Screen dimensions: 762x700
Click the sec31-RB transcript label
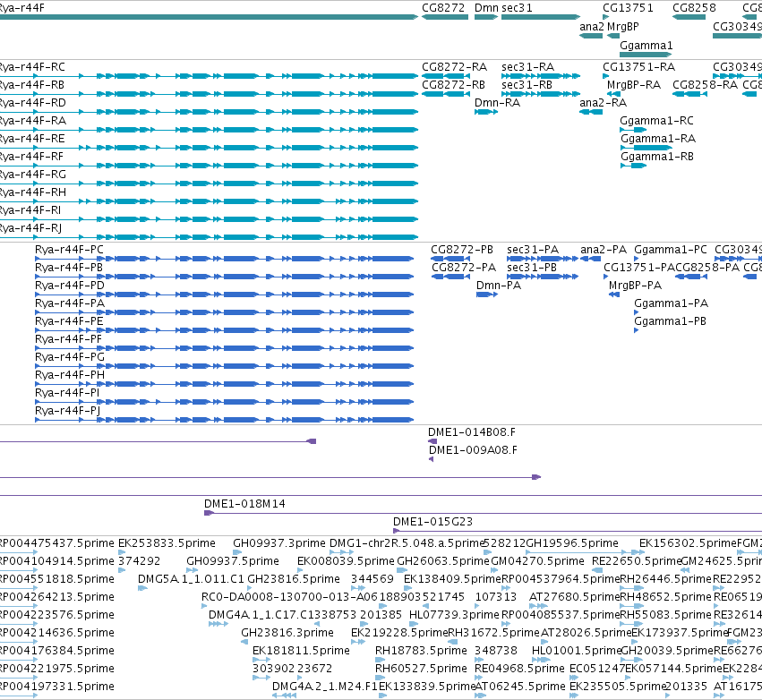(x=527, y=85)
